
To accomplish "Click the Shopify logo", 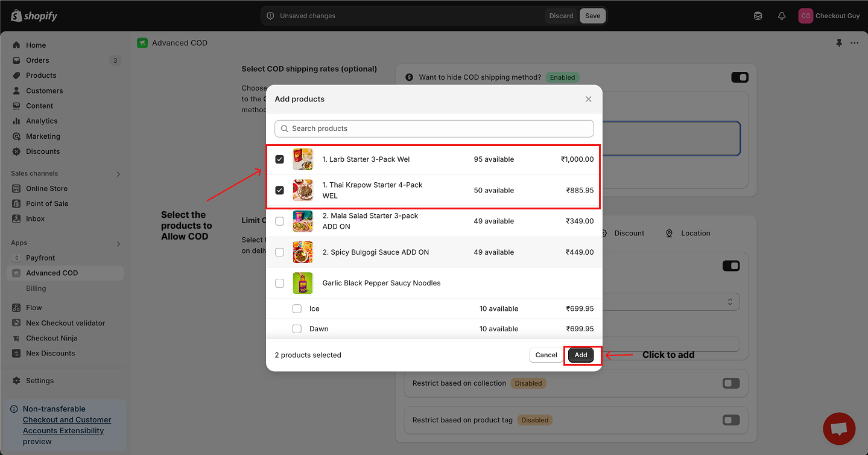I will point(34,16).
